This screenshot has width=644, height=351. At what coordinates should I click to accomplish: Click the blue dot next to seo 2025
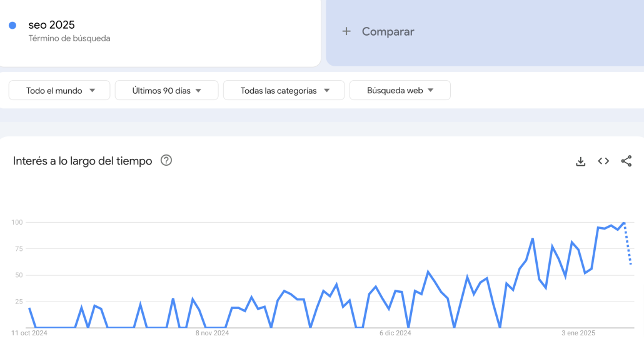(13, 25)
